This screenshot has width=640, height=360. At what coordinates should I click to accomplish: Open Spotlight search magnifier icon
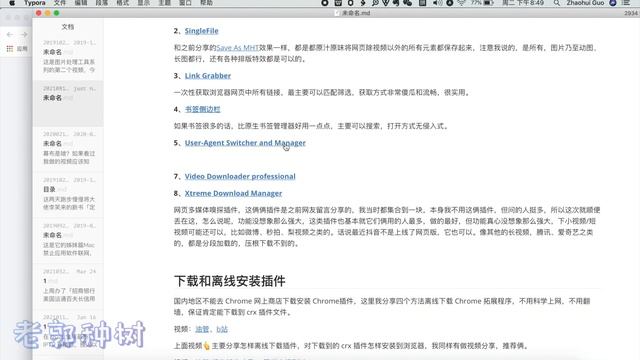click(557, 3)
